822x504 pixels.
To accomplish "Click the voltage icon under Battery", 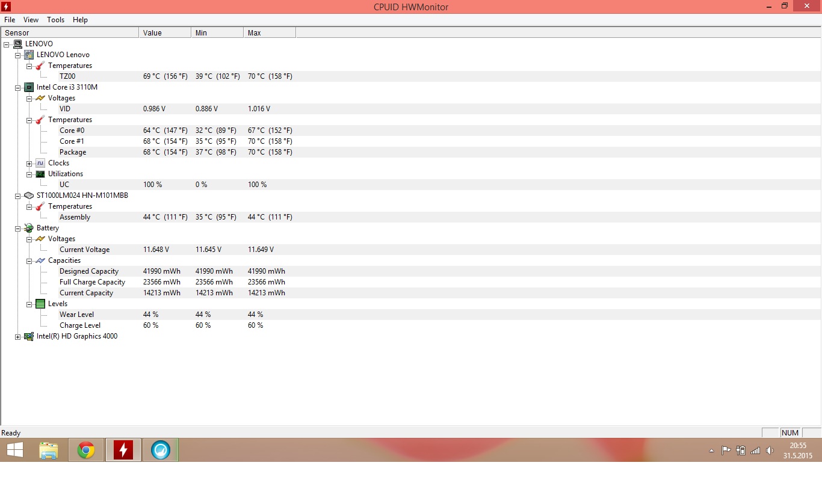I will coord(40,239).
